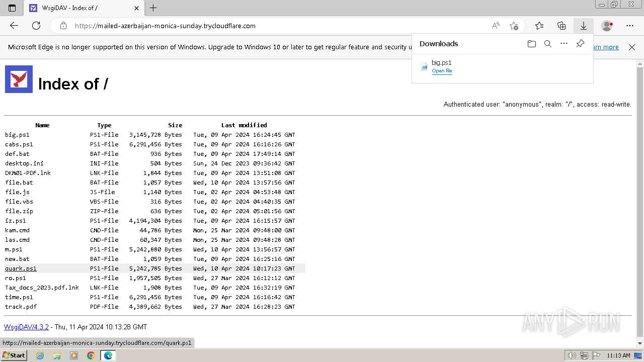Open the time.ps1 file link
Image resolution: width=644 pixels, height=362 pixels.
tap(19, 297)
